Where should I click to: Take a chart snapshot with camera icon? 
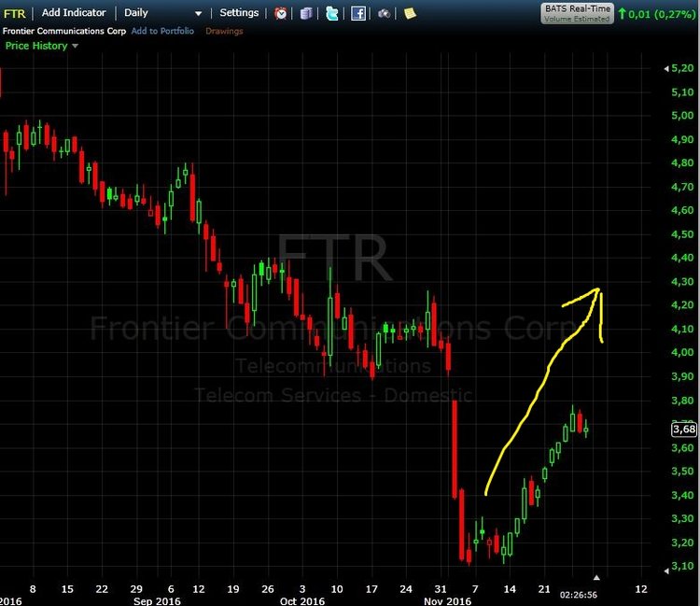click(x=384, y=14)
